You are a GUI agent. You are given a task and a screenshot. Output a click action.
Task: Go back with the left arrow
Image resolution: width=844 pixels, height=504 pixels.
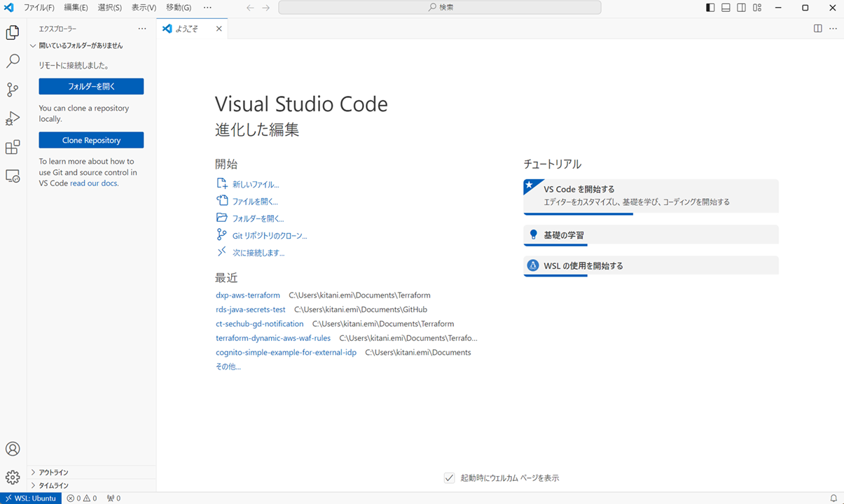pyautogui.click(x=250, y=8)
